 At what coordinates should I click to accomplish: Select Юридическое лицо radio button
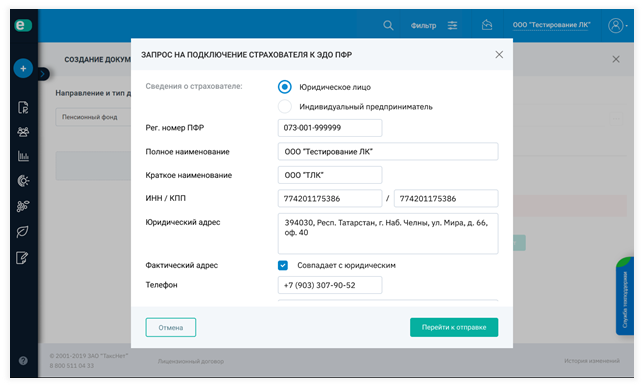click(x=285, y=87)
